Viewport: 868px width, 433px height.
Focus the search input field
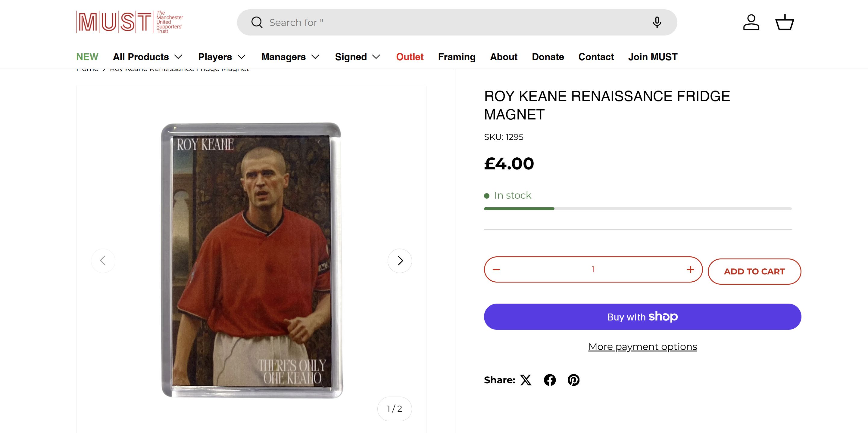[455, 23]
